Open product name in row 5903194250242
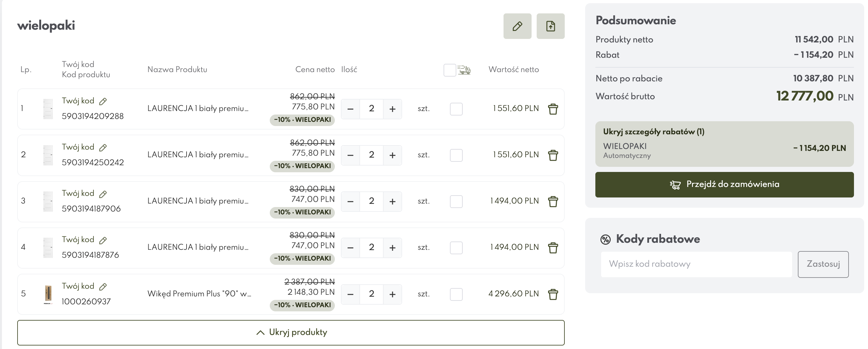Image resolution: width=868 pixels, height=349 pixels. point(198,155)
